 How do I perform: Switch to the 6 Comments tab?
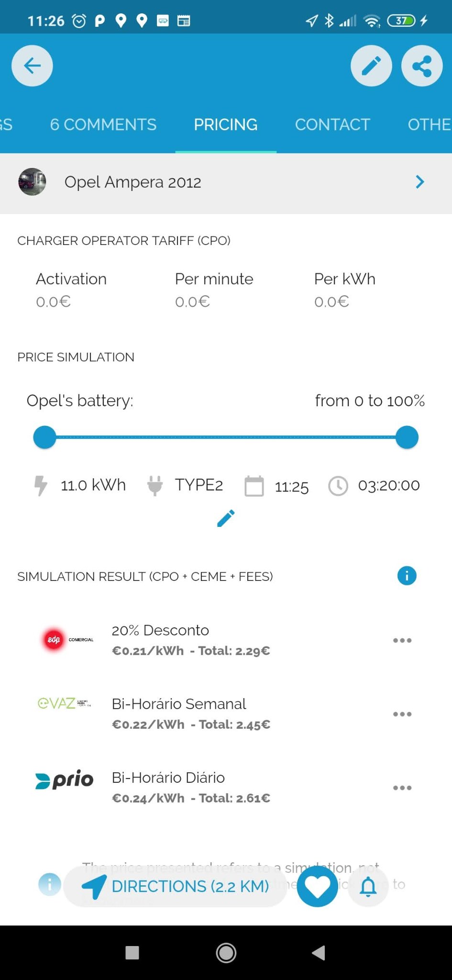tap(103, 124)
